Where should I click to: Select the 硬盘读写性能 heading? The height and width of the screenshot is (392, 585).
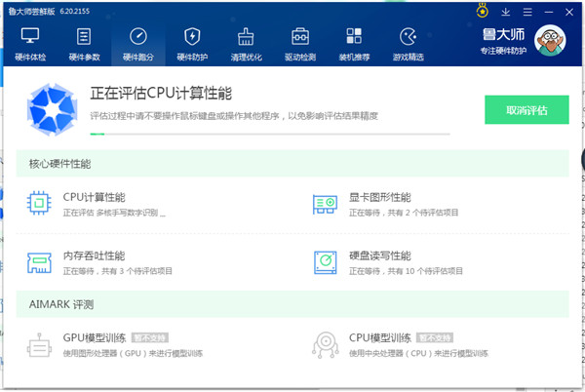coord(380,255)
